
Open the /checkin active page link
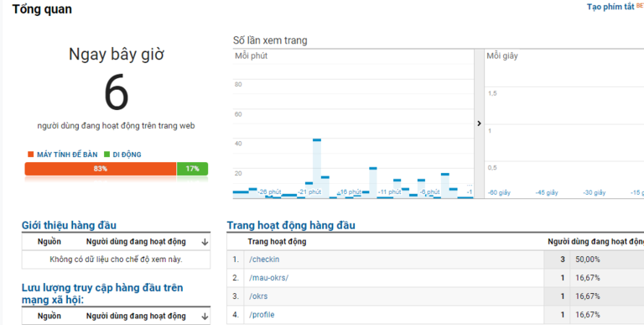pos(264,259)
